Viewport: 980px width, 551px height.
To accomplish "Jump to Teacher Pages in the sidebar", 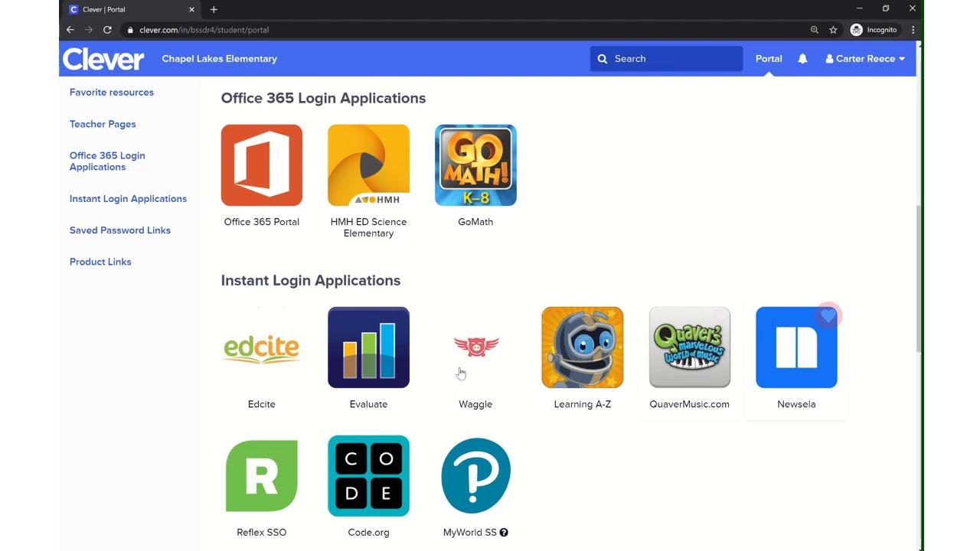I will (x=103, y=124).
